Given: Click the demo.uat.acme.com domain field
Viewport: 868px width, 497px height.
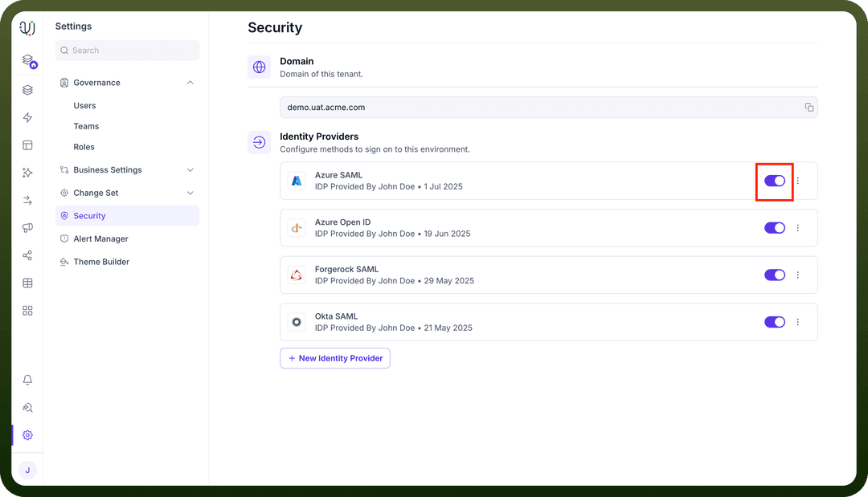Looking at the screenshot, I should 549,108.
